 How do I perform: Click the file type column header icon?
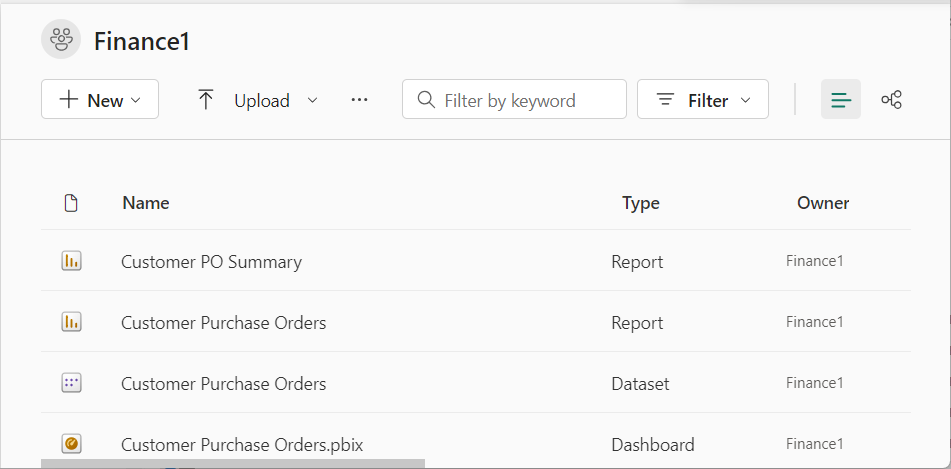click(x=71, y=203)
